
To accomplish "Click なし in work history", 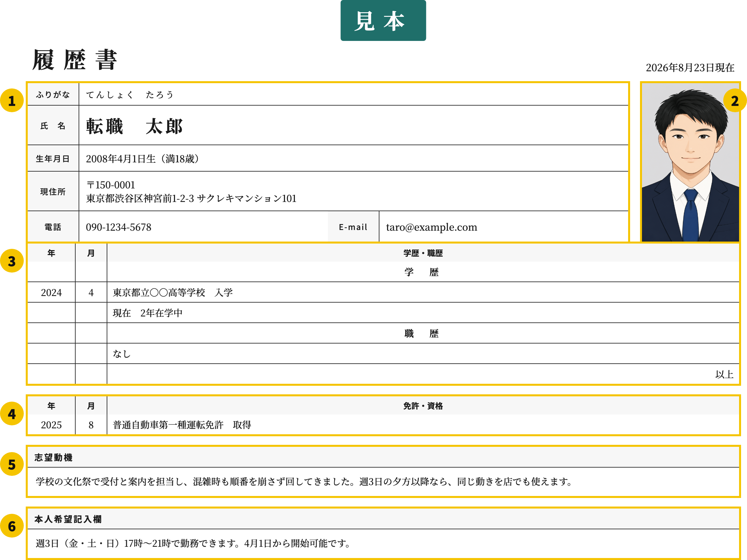I will pyautogui.click(x=122, y=354).
